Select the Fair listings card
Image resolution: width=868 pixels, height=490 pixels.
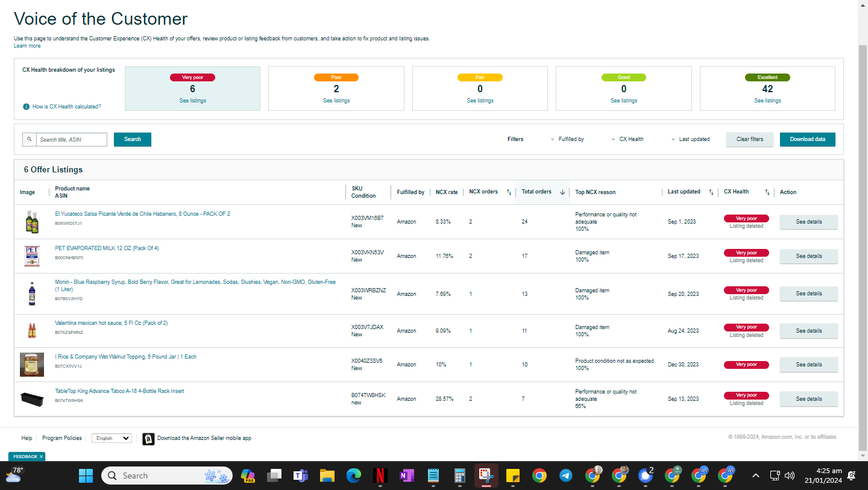coord(480,89)
